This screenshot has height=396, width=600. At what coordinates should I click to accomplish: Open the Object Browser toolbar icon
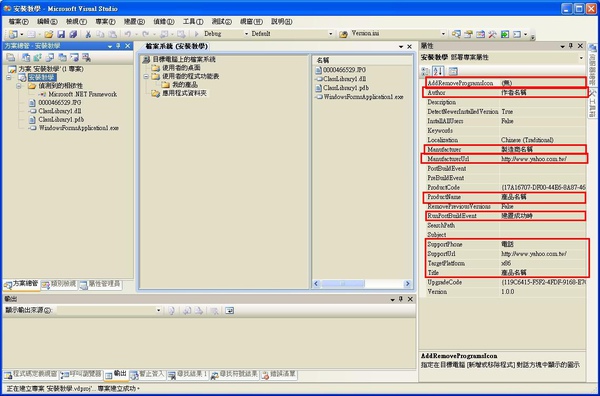(x=481, y=34)
